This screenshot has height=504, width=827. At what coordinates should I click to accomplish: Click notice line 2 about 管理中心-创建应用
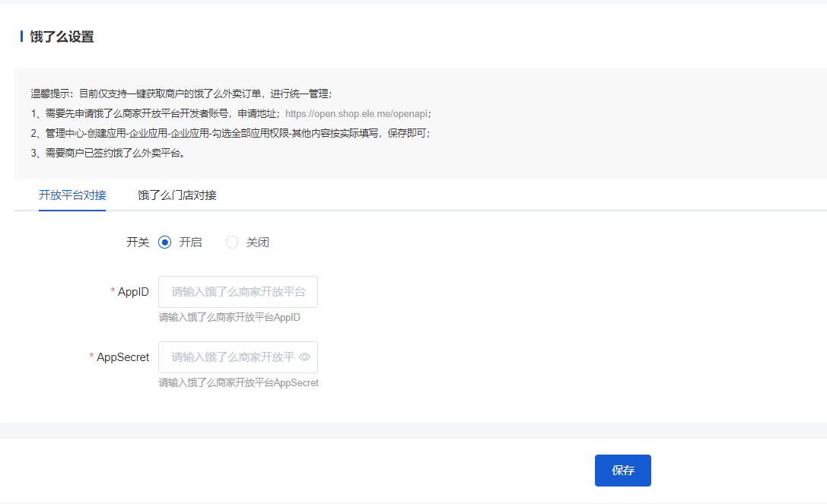(231, 133)
